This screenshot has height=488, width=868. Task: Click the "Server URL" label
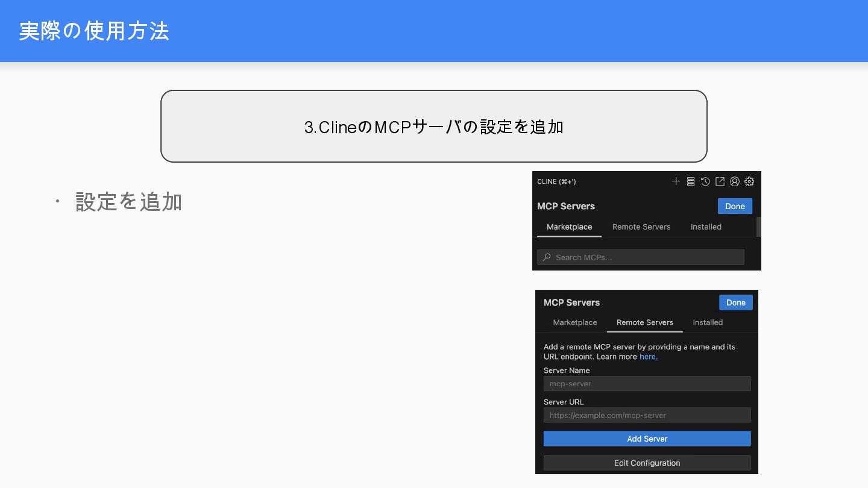tap(564, 402)
